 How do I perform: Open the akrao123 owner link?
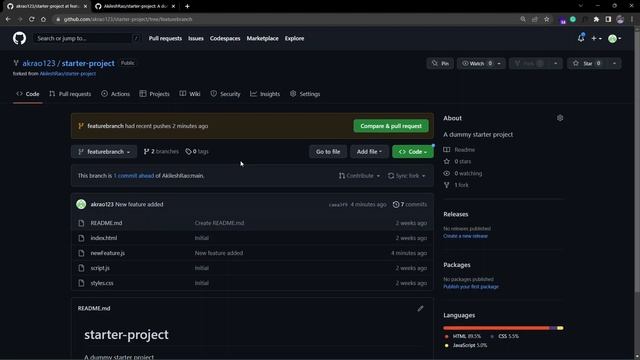(39, 63)
